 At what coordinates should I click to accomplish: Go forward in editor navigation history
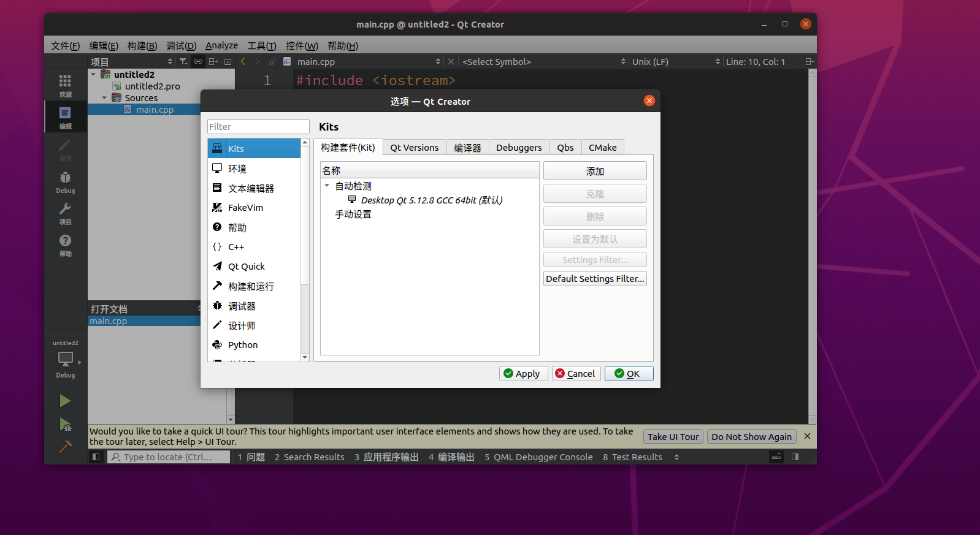click(258, 61)
